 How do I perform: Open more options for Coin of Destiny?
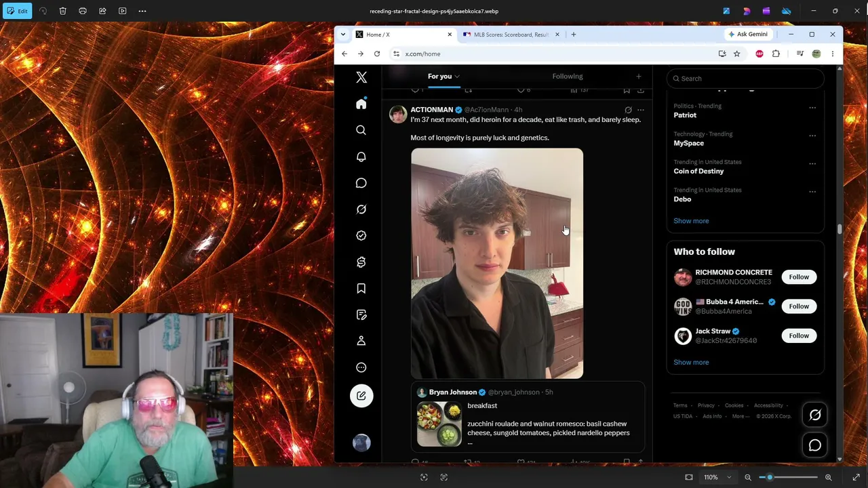click(812, 163)
